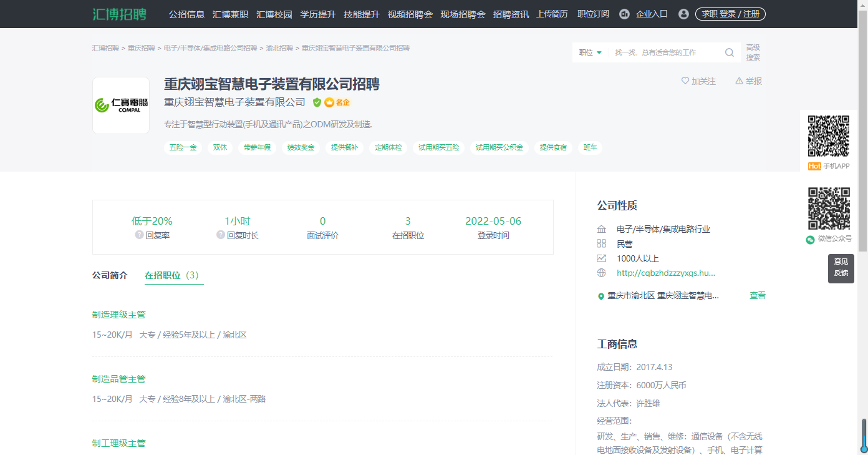Click the enterprise entrance icon
868x455 pixels.
tap(624, 14)
